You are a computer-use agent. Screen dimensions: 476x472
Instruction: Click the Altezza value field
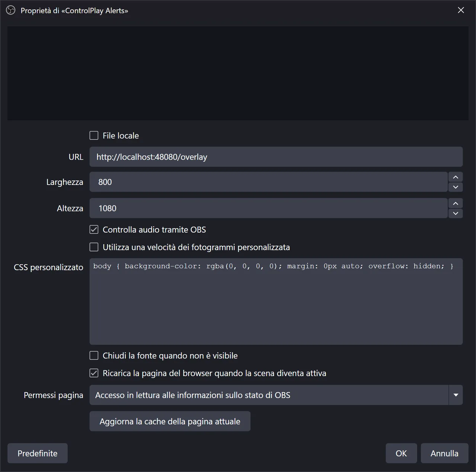(268, 208)
